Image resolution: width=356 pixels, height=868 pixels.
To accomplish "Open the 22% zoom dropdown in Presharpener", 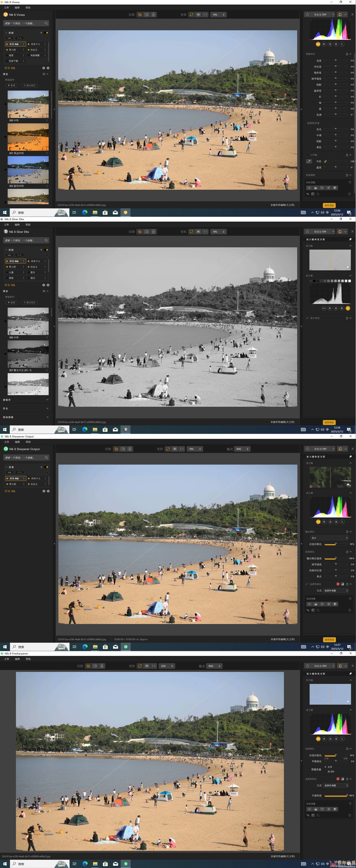I will pyautogui.click(x=167, y=666).
